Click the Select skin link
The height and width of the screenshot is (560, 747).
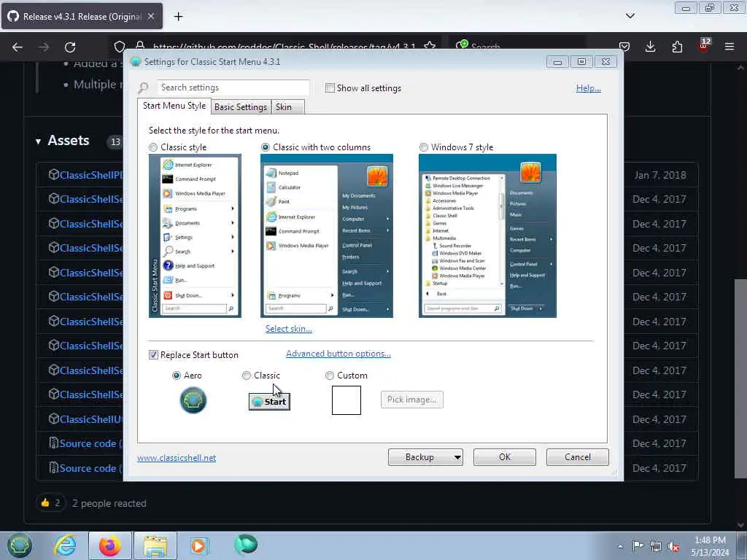[x=289, y=329]
